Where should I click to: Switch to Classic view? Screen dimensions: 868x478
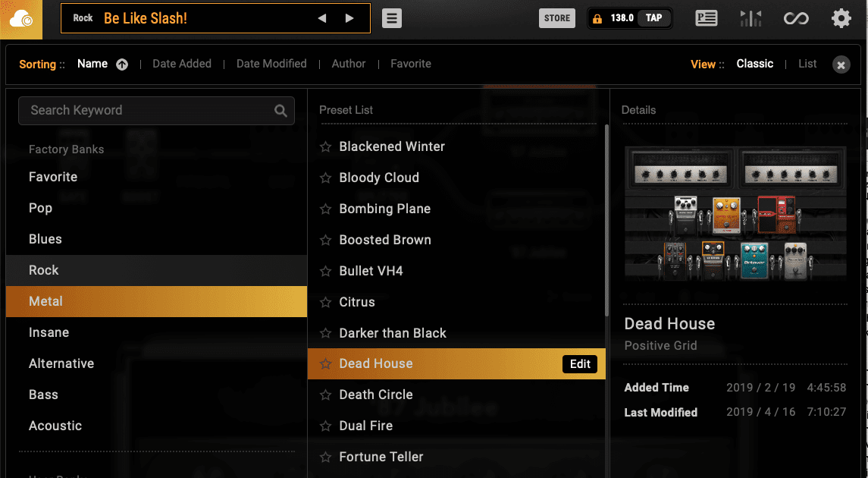tap(754, 64)
